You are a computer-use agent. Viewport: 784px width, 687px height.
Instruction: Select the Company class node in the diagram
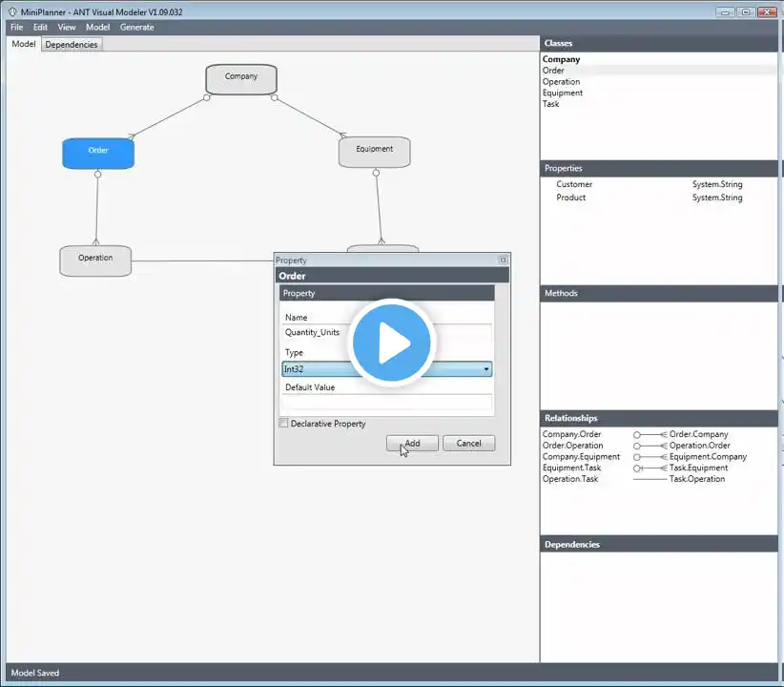[x=241, y=79]
